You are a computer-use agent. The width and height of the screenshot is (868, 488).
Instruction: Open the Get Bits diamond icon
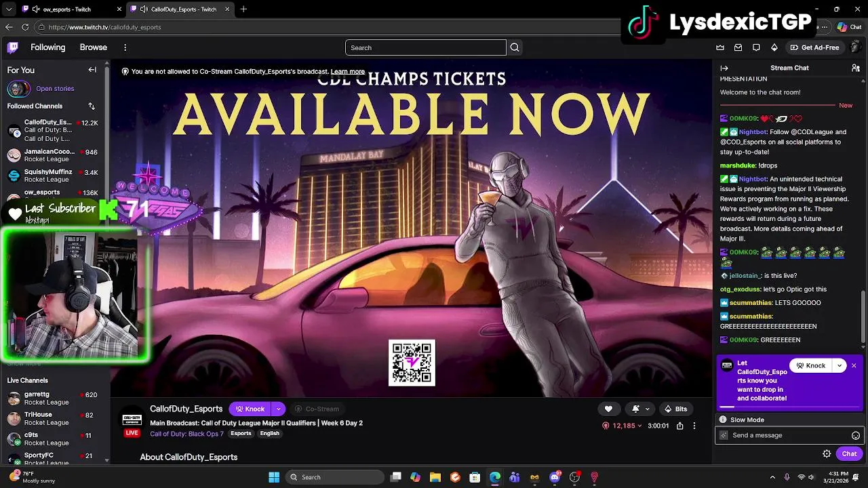774,47
